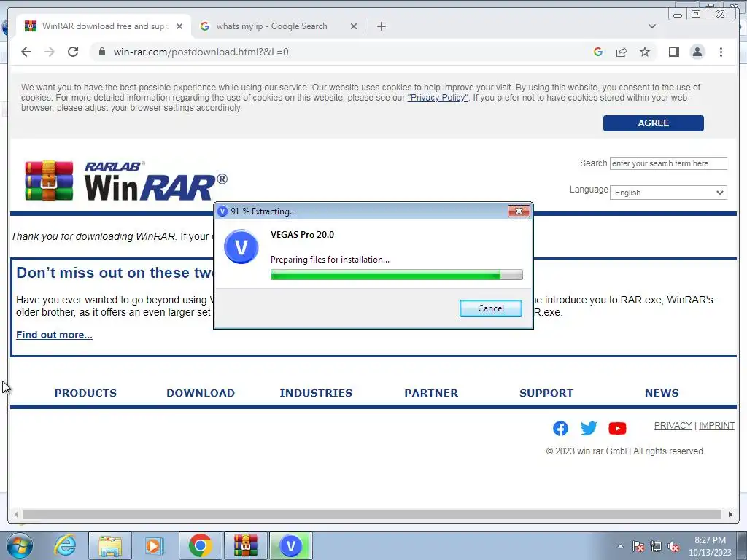
Task: Close the Extracting dialog
Action: (x=519, y=211)
